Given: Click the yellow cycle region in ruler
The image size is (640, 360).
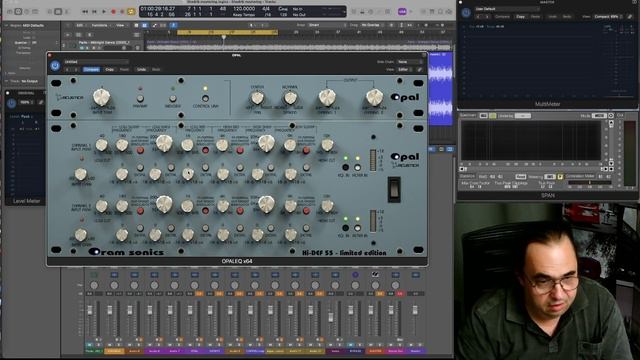Looking at the screenshot, I should click(227, 32).
